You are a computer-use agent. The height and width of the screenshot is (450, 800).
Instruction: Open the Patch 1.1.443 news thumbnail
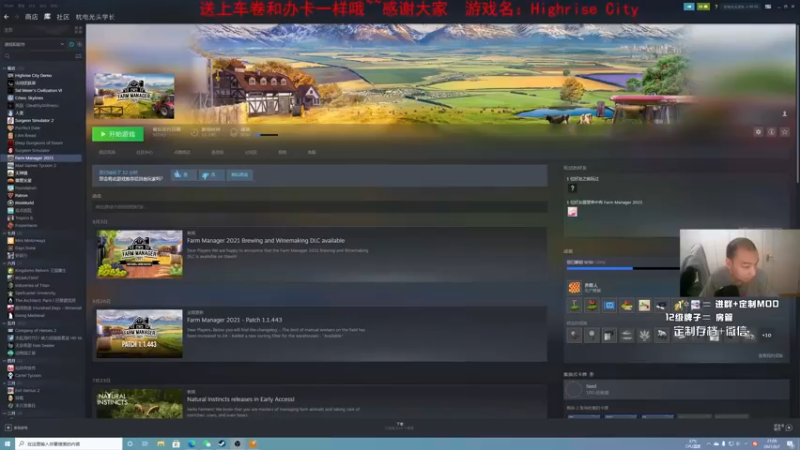pos(139,334)
